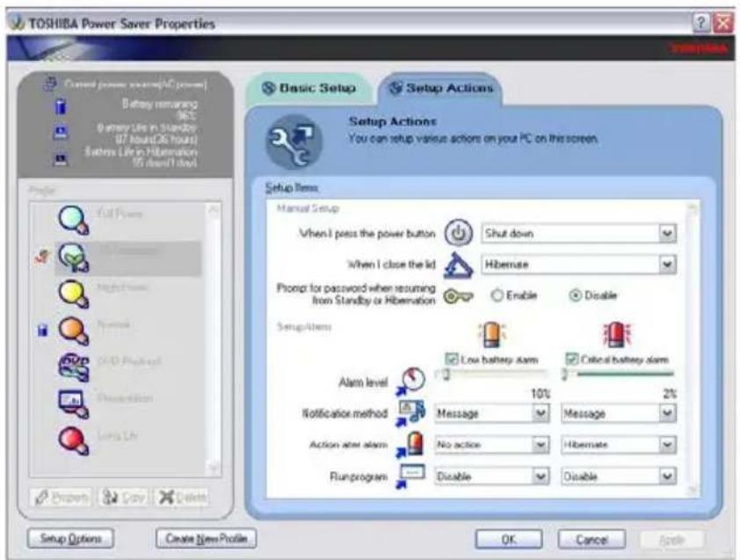Screen dimensions: 740x560
Task: Open critical battery Hibernate action dropdown
Action: 619,445
